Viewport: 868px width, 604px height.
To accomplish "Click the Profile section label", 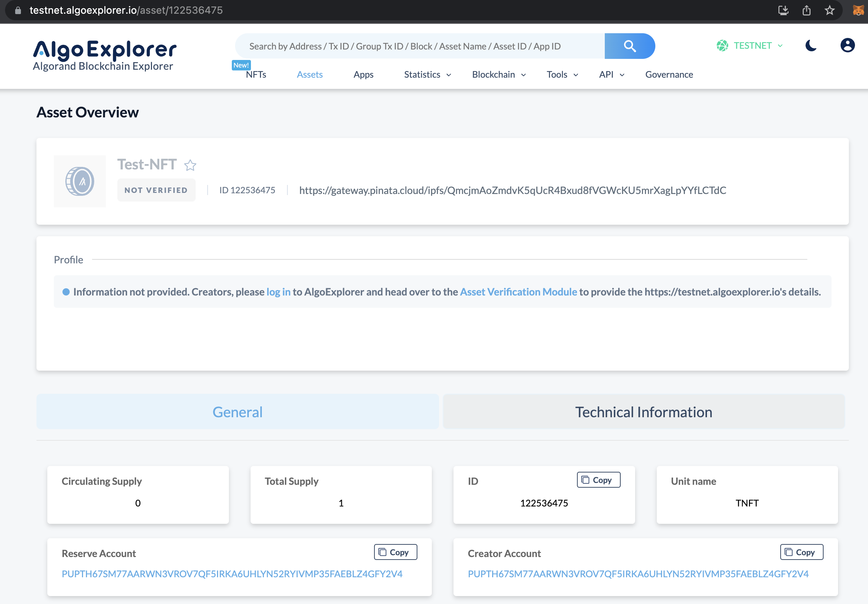I will click(x=69, y=259).
